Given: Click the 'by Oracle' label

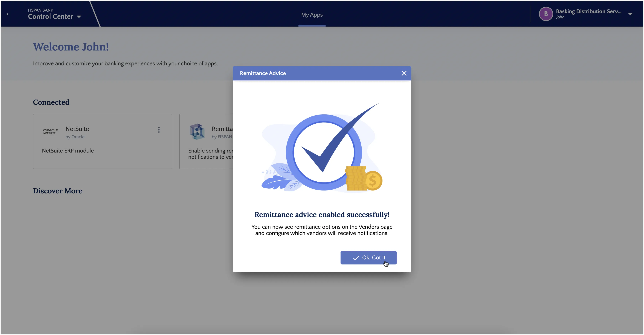Looking at the screenshot, I should [75, 137].
